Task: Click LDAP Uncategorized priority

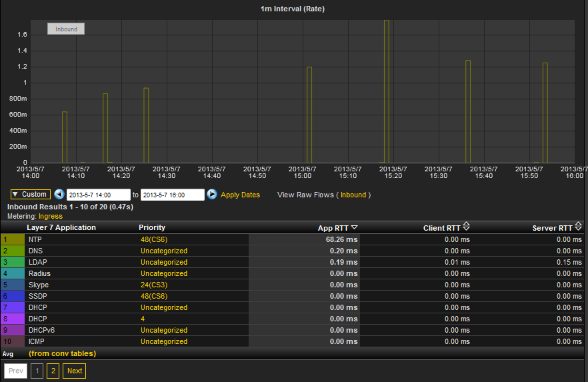Action: (x=164, y=262)
